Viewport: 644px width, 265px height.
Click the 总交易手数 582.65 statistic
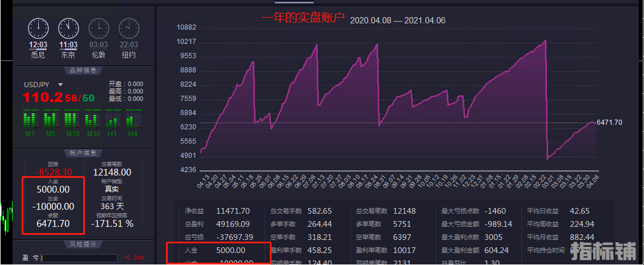pyautogui.click(x=301, y=211)
